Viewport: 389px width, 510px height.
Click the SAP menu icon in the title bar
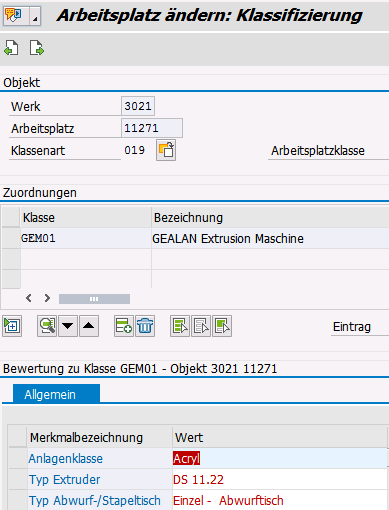[13, 15]
